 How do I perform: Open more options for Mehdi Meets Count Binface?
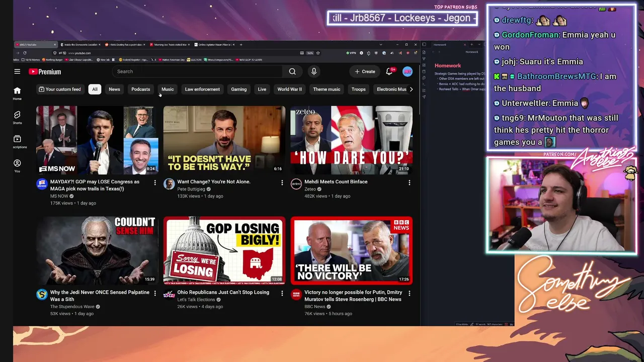[410, 183]
